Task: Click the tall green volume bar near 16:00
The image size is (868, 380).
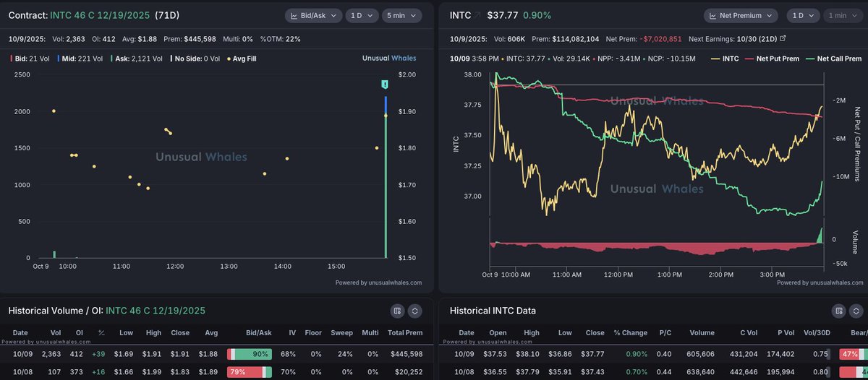Action: point(386,185)
